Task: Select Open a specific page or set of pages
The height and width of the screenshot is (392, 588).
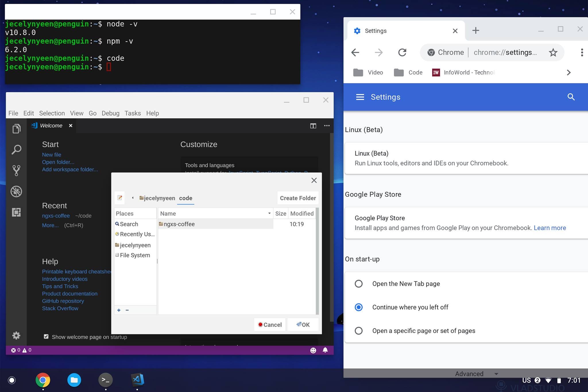Action: 359,331
